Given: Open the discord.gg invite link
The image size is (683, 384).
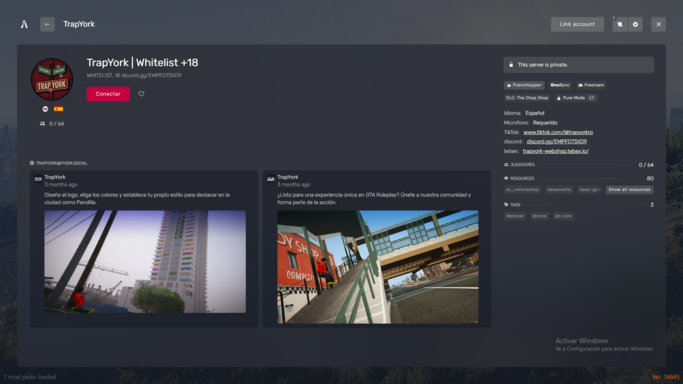Looking at the screenshot, I should coord(557,141).
